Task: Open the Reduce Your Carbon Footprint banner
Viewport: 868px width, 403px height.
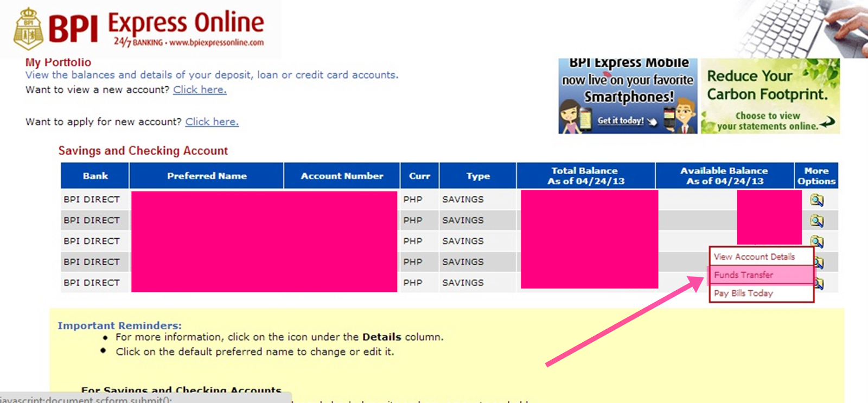Action: (770, 96)
